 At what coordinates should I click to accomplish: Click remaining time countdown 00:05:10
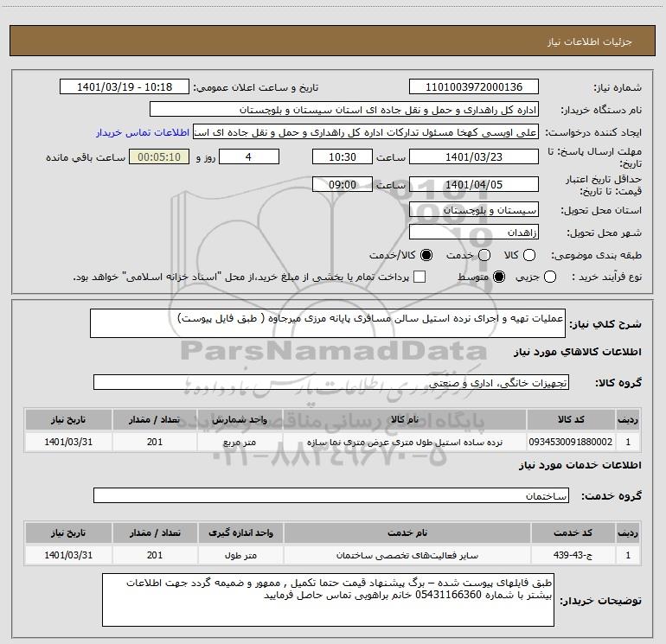(159, 156)
